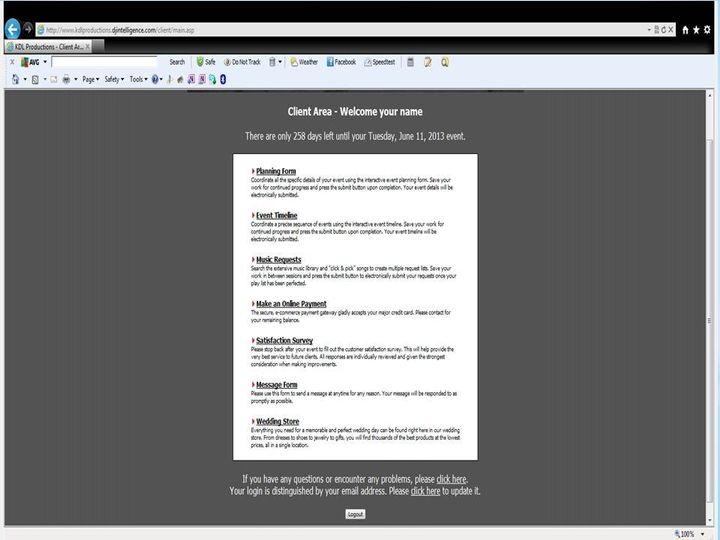The width and height of the screenshot is (720, 540).
Task: Click the page vertical scrollbar thumb
Action: coord(710,321)
